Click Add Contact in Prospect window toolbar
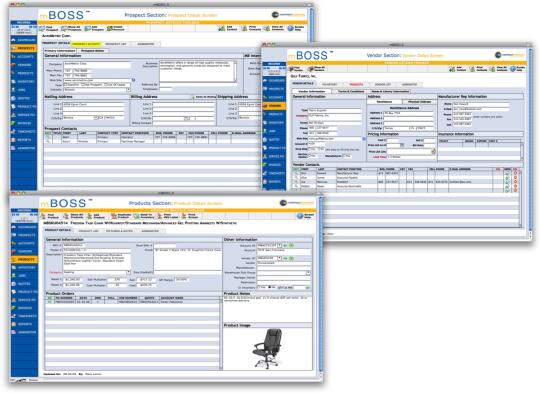This screenshot has width=540, height=393. pyautogui.click(x=228, y=29)
